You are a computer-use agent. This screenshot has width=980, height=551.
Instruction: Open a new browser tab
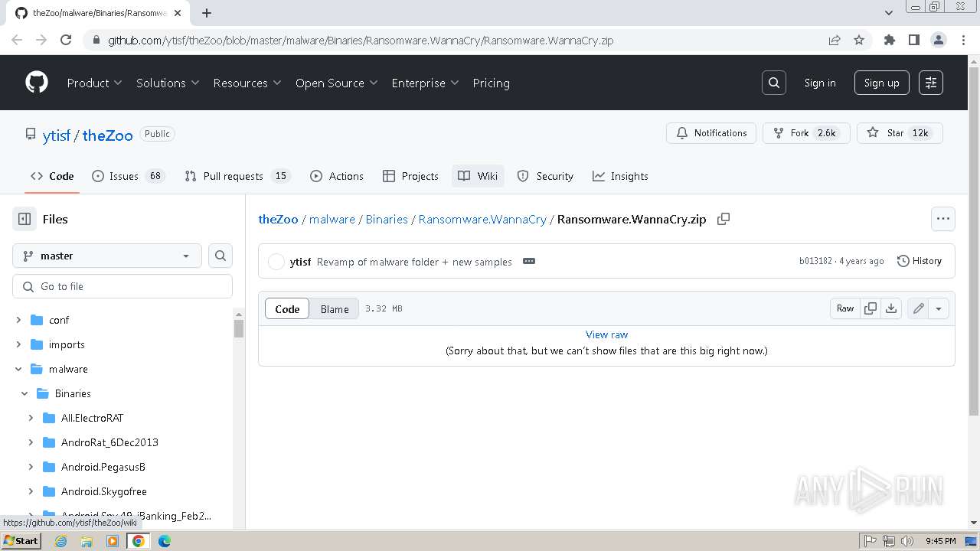click(x=207, y=13)
